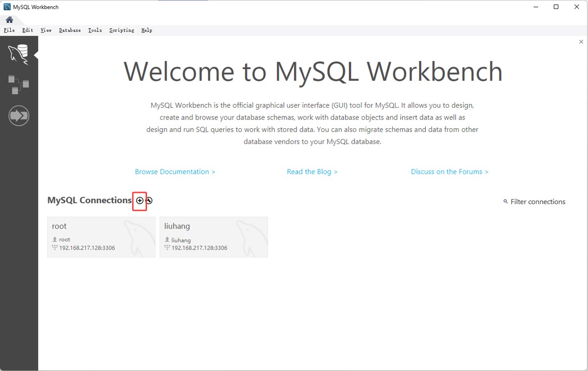Click the Welcome to MySQL Workbench heading
Viewport: 588px width, 371px height.
tap(313, 71)
